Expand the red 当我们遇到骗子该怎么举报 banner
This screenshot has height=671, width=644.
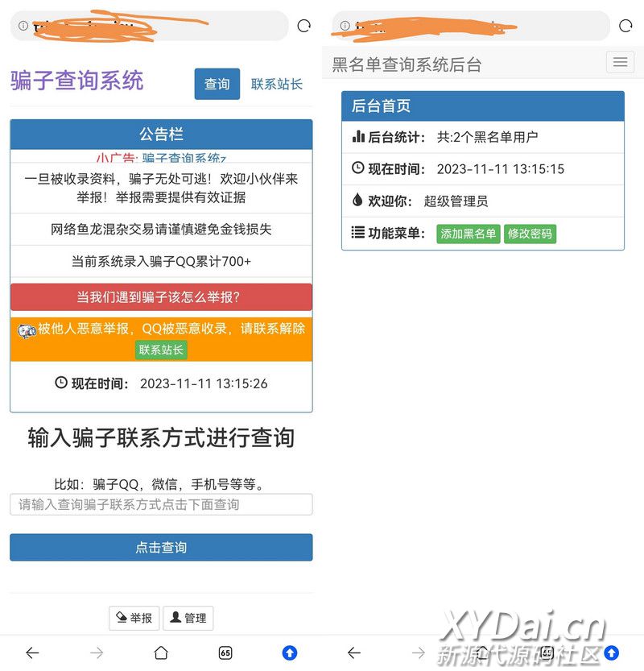(x=161, y=296)
